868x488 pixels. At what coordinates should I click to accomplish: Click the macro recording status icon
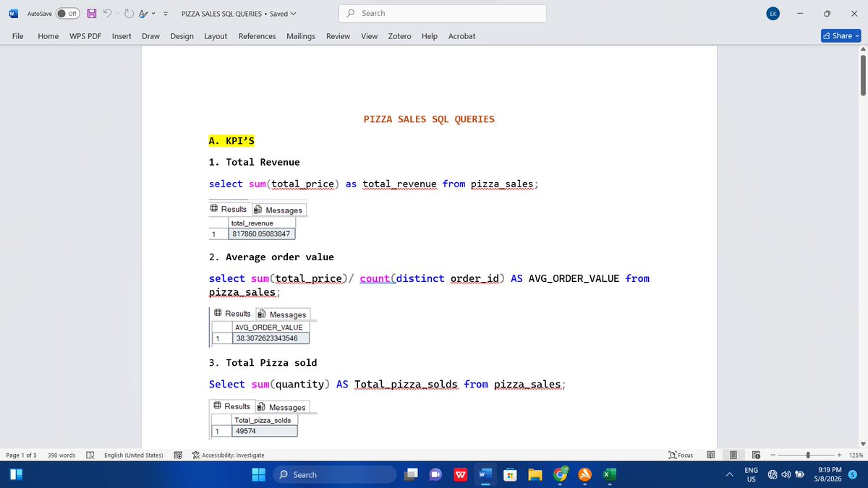(x=178, y=455)
